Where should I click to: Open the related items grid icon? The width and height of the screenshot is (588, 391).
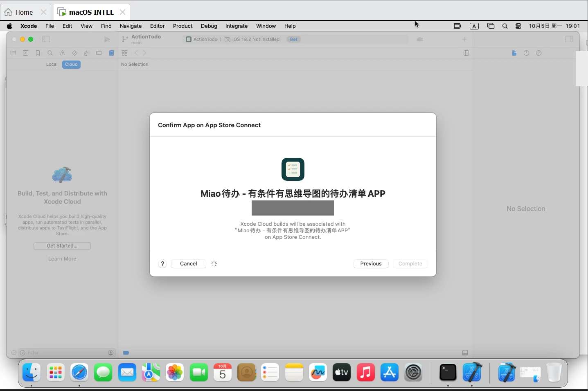coord(125,53)
